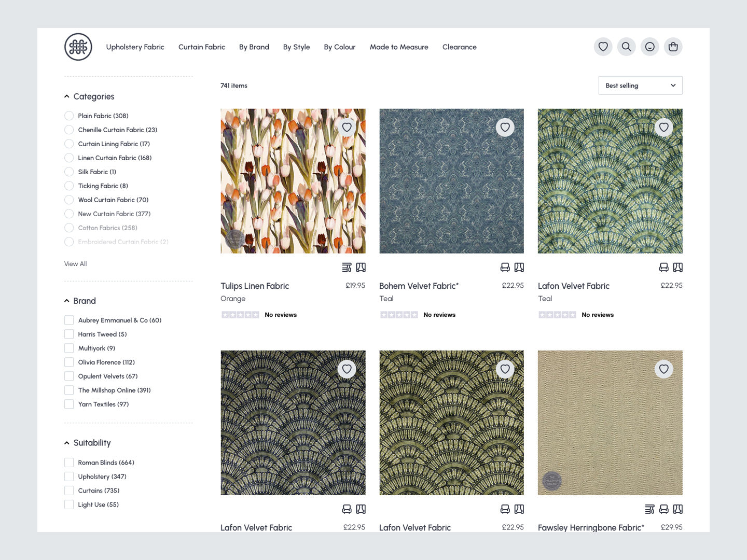Open the shopping bag icon
The image size is (747, 560).
click(x=673, y=47)
